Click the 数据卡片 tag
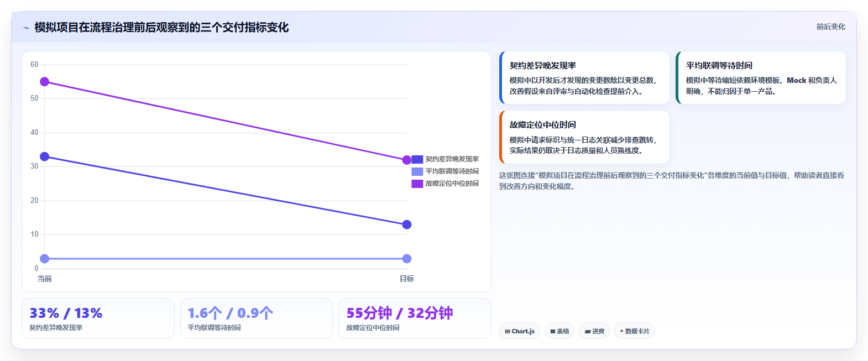 (x=635, y=331)
